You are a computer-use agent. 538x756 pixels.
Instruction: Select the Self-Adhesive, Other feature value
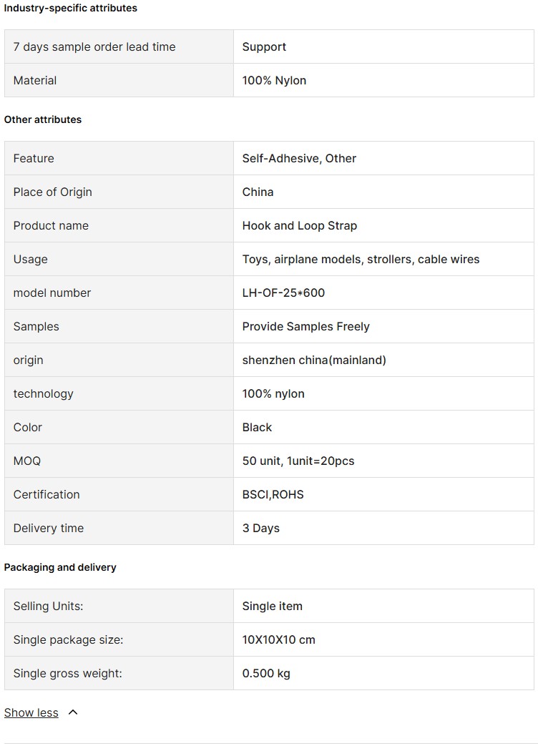(x=299, y=158)
